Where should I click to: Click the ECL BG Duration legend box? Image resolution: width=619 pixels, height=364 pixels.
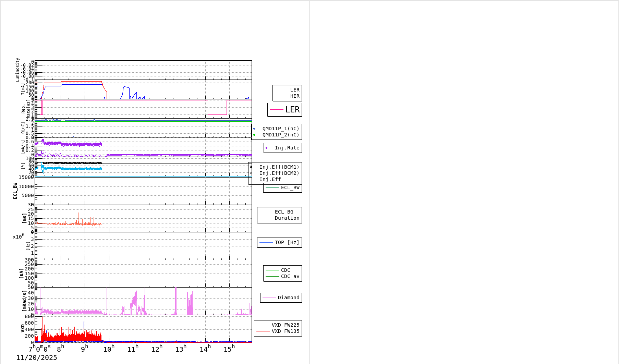279,215
